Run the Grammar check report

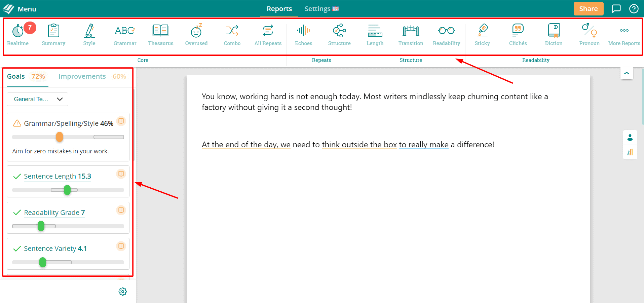pyautogui.click(x=125, y=35)
